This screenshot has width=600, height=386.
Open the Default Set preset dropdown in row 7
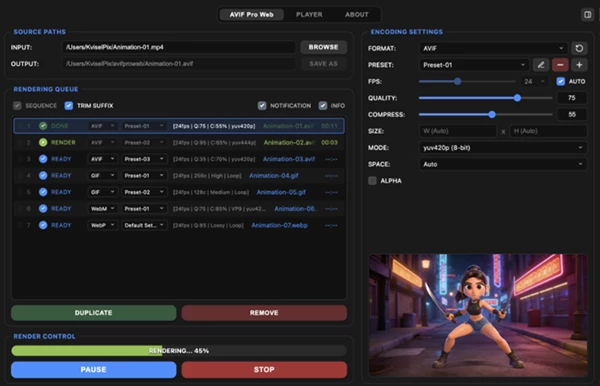tap(144, 225)
